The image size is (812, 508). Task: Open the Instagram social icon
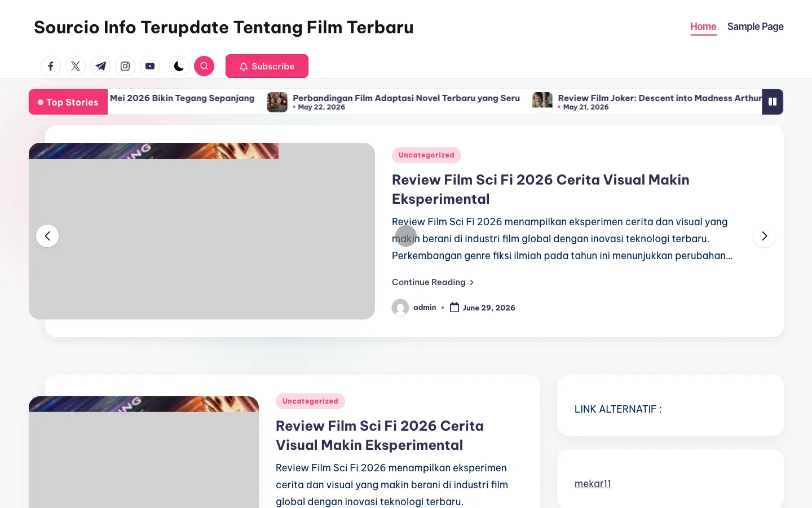pyautogui.click(x=125, y=66)
